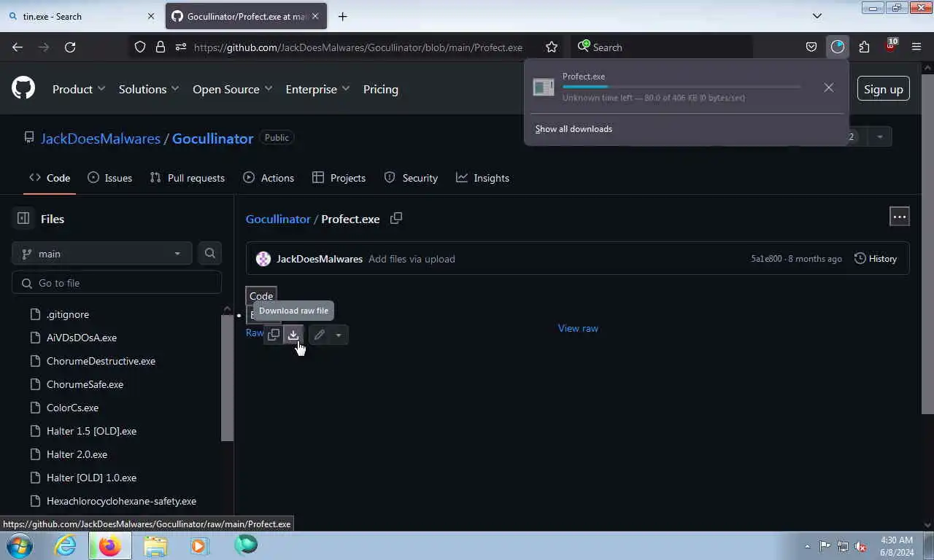The width and height of the screenshot is (934, 560).
Task: Open the Gocullinator repository title link
Action: click(212, 139)
